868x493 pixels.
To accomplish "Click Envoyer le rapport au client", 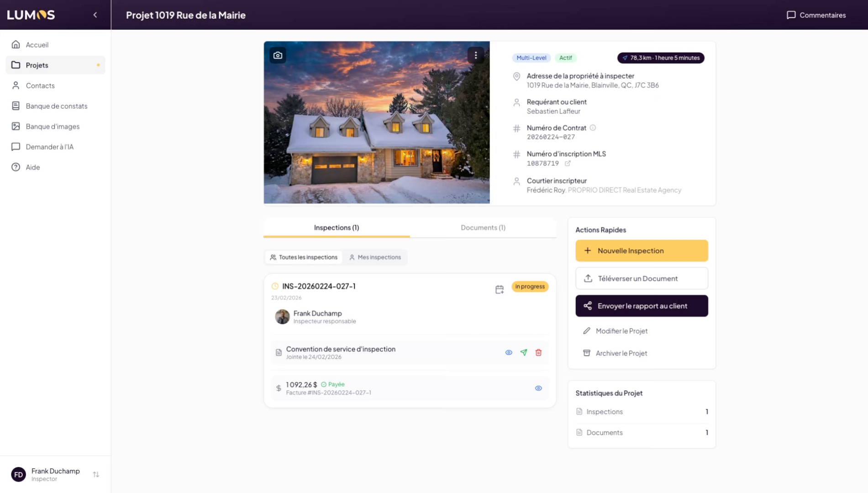I will pos(642,306).
